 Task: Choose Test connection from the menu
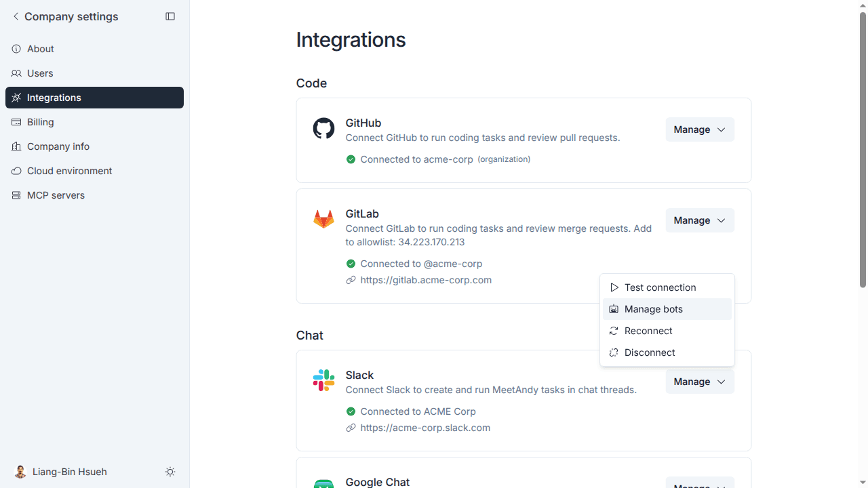[667, 287]
